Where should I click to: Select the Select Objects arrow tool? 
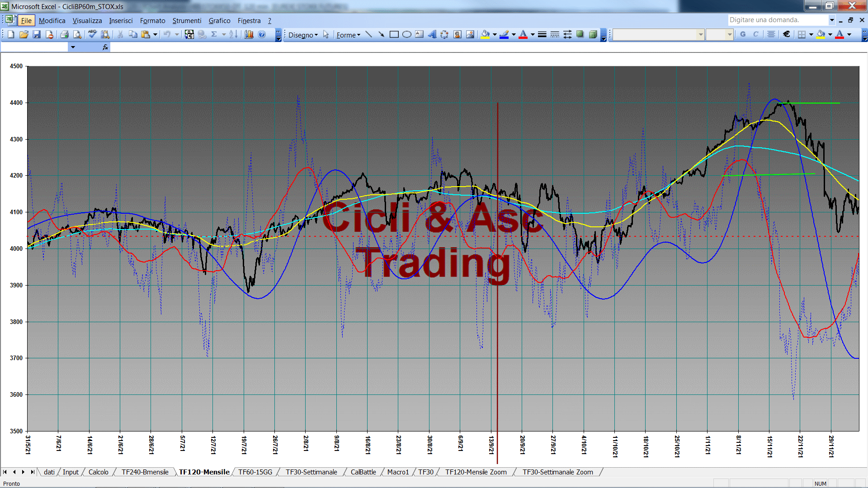(x=326, y=34)
